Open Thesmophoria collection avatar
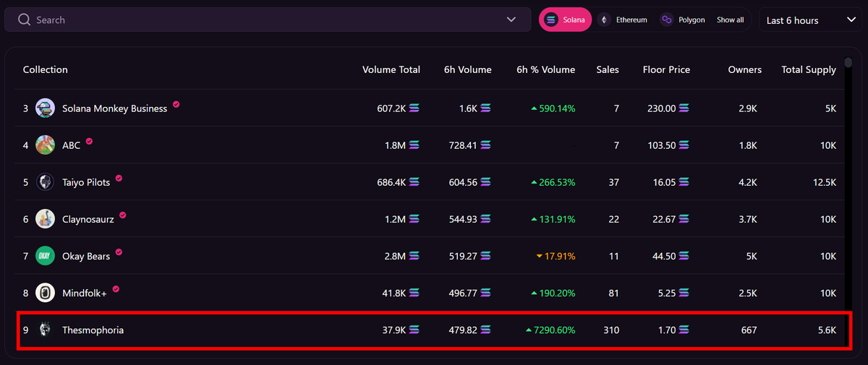The image size is (868, 365). pyautogui.click(x=45, y=330)
